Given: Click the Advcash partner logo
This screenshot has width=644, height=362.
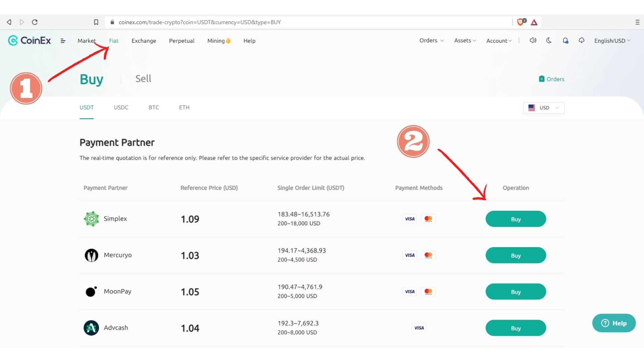Looking at the screenshot, I should coord(91,328).
